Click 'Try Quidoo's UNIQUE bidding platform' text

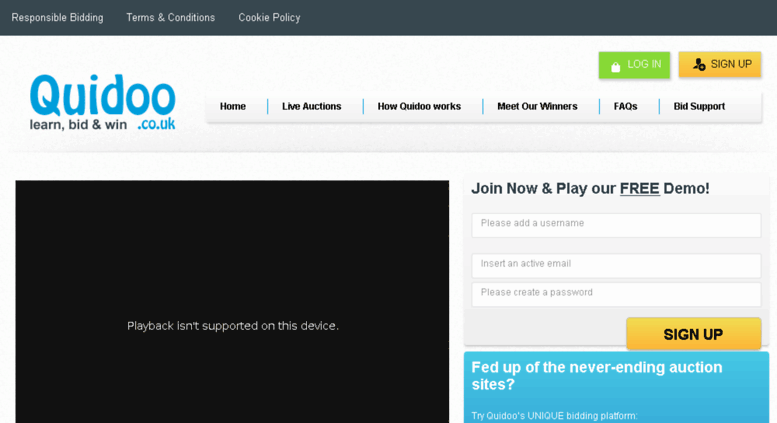tap(554, 416)
